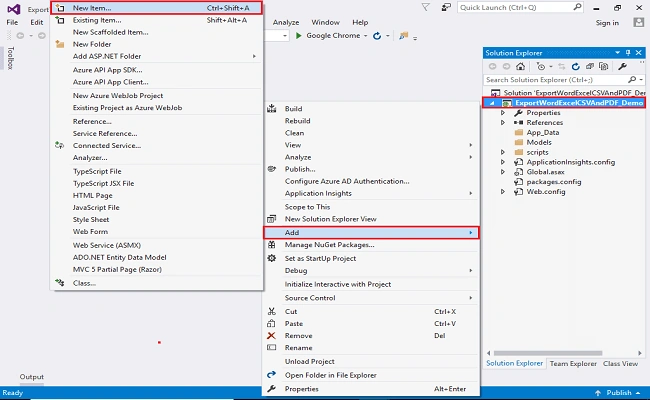Image resolution: width=650 pixels, height=400 pixels.
Task: Click the Build icon in the context menu
Action: tap(272, 109)
